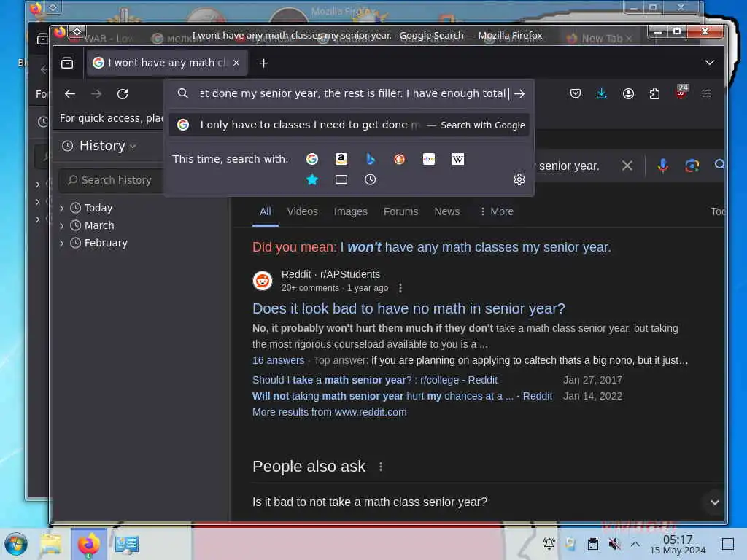This screenshot has height=560, width=747.
Task: Click the Firefox taskbar icon
Action: (88, 544)
